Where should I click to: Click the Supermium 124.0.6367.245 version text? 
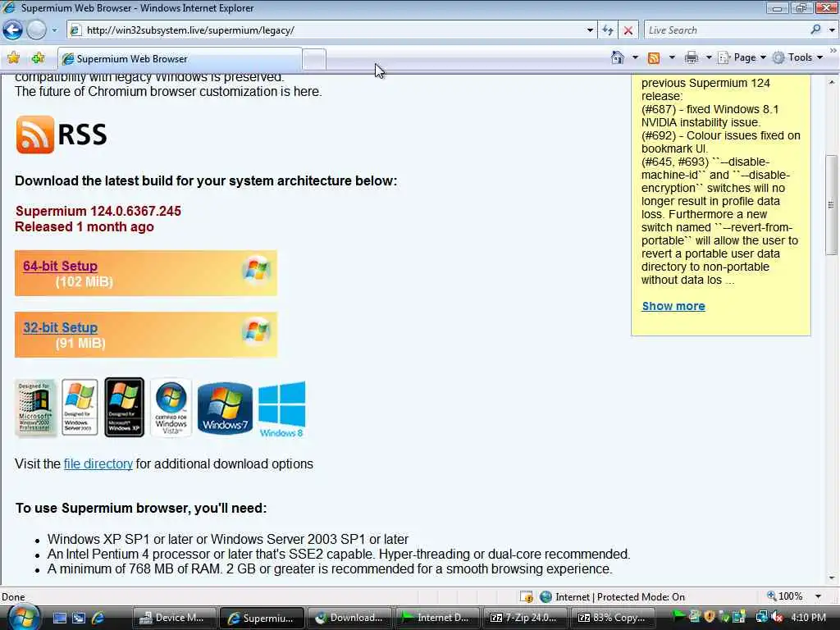(98, 211)
